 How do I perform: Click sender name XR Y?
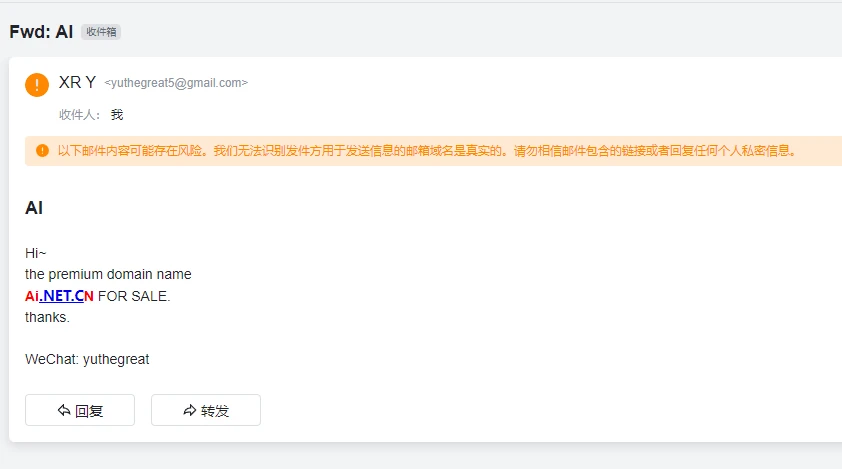[x=77, y=83]
